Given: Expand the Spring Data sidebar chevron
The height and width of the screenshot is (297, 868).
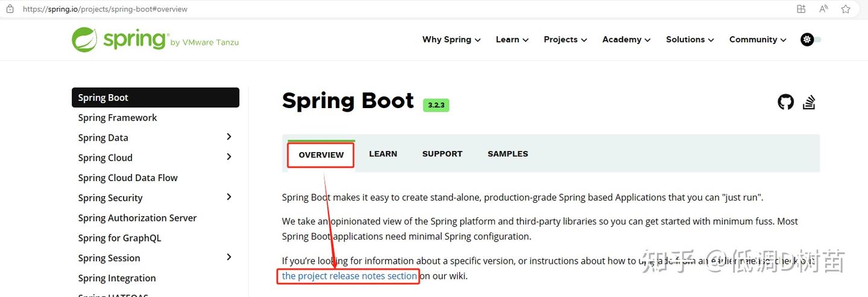Looking at the screenshot, I should pos(229,137).
